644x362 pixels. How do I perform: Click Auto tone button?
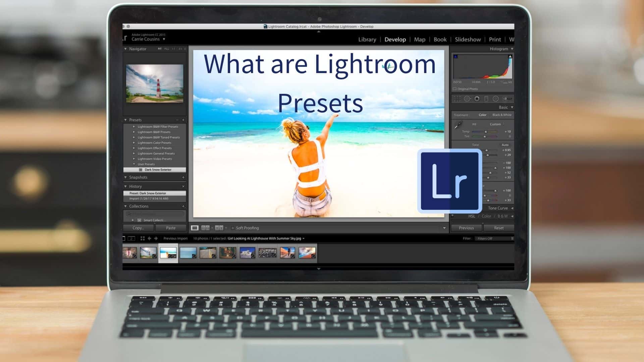pos(505,145)
